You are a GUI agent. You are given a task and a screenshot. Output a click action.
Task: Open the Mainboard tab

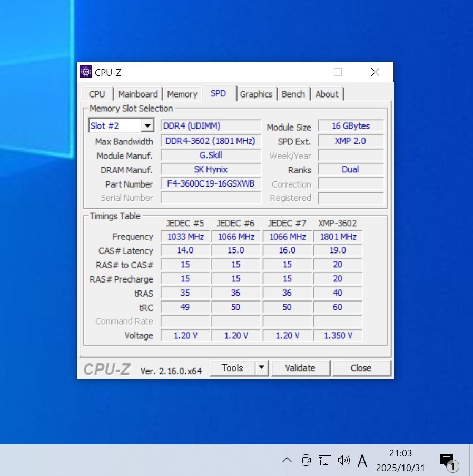tap(137, 94)
